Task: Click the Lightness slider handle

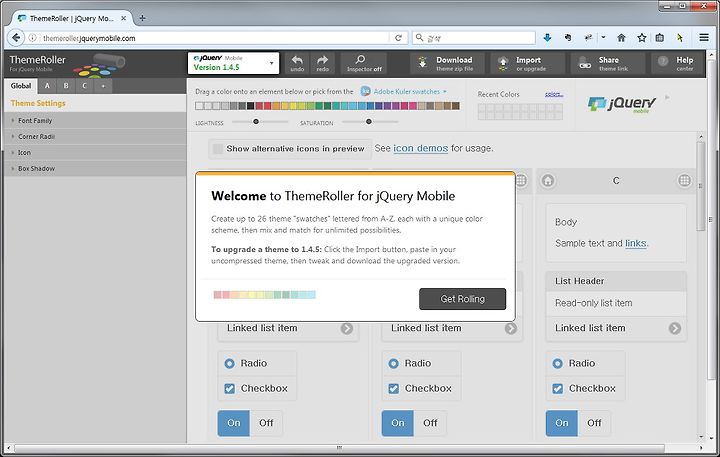Action: [256, 122]
